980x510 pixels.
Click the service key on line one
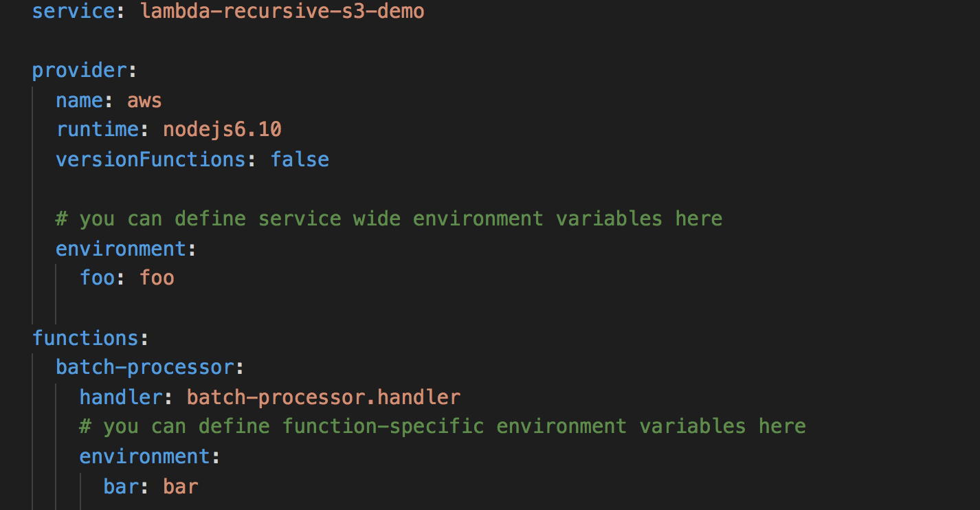click(x=74, y=12)
